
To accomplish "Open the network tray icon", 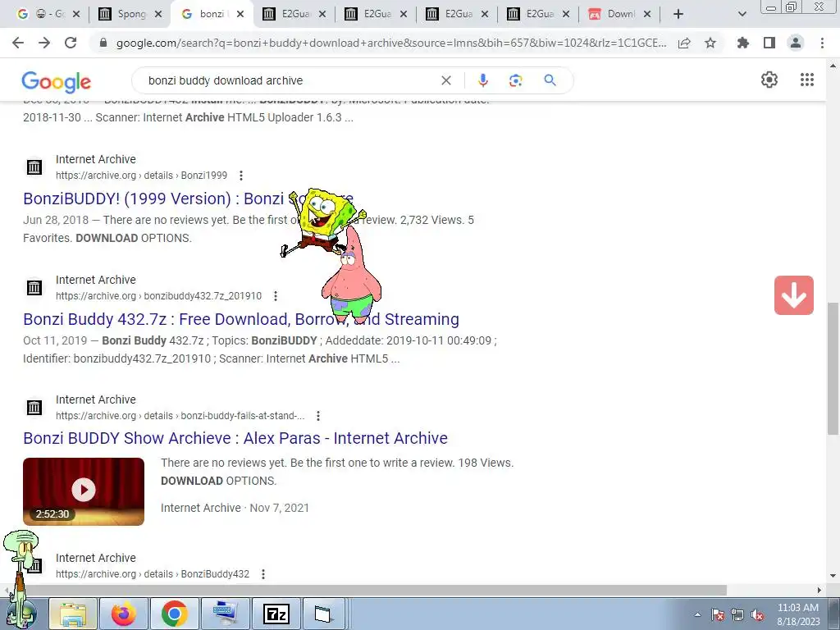I will pos(737,615).
